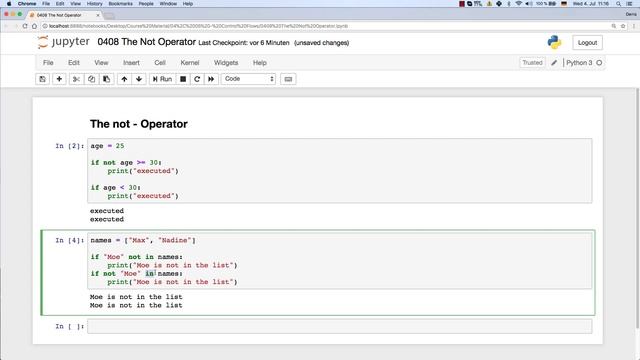Screen dimensions: 640x360
Task: Open the cell type Code dropdown
Action: coord(249,79)
